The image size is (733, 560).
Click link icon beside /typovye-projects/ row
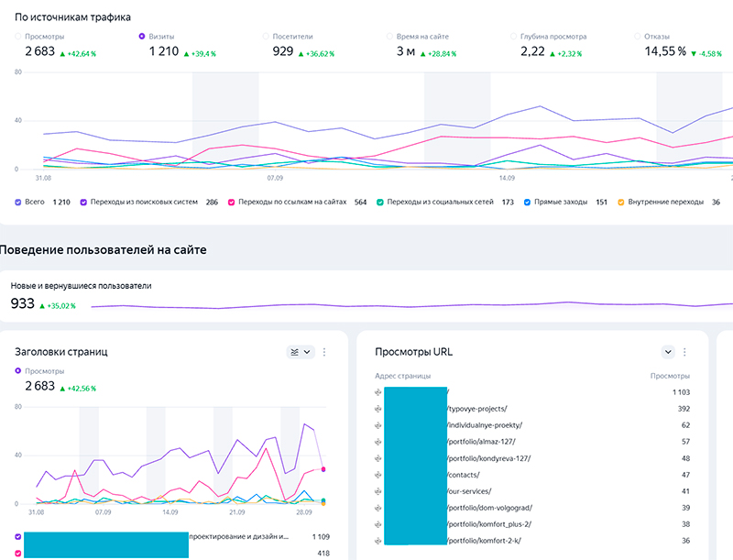coord(378,409)
